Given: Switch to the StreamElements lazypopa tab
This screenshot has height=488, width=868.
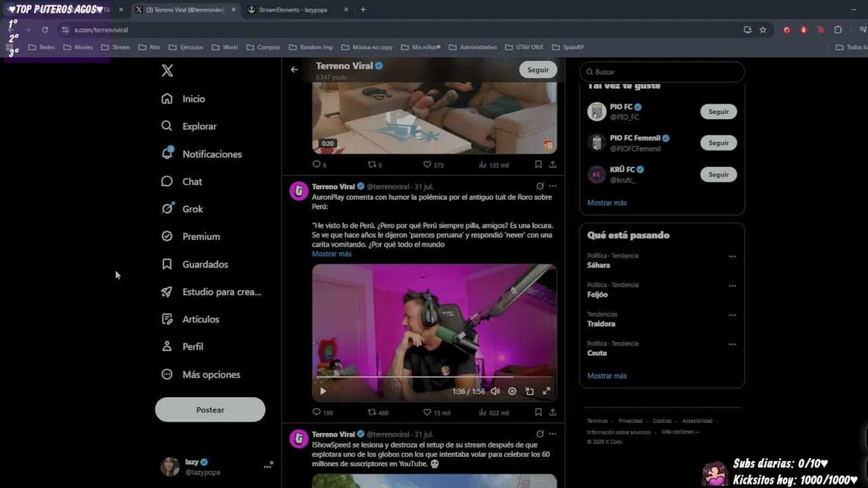Looking at the screenshot, I should 298,9.
